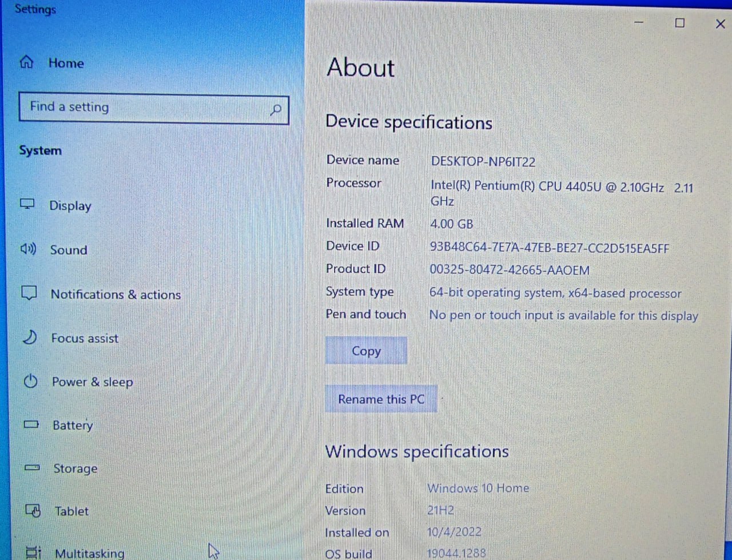The width and height of the screenshot is (732, 560).
Task: Click the System type label
Action: click(x=360, y=292)
